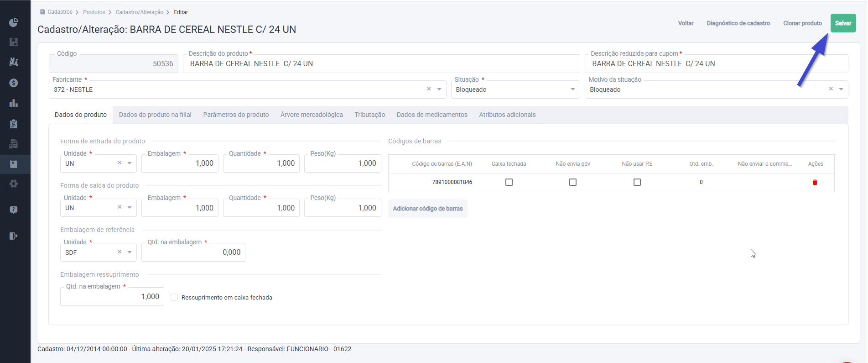Toggle the Não envia pdv checkbox

click(573, 182)
